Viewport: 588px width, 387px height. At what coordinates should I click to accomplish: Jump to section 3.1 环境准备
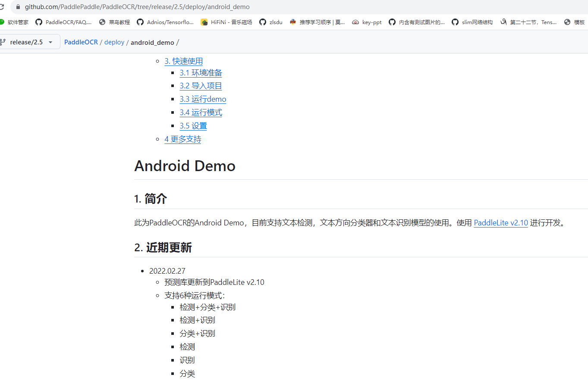click(x=201, y=73)
